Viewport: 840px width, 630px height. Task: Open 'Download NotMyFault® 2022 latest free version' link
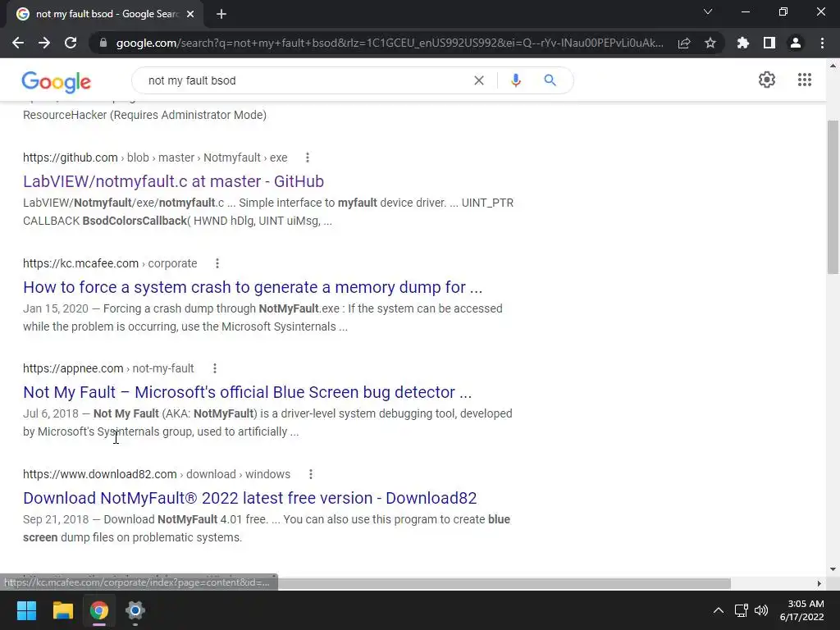pos(249,498)
